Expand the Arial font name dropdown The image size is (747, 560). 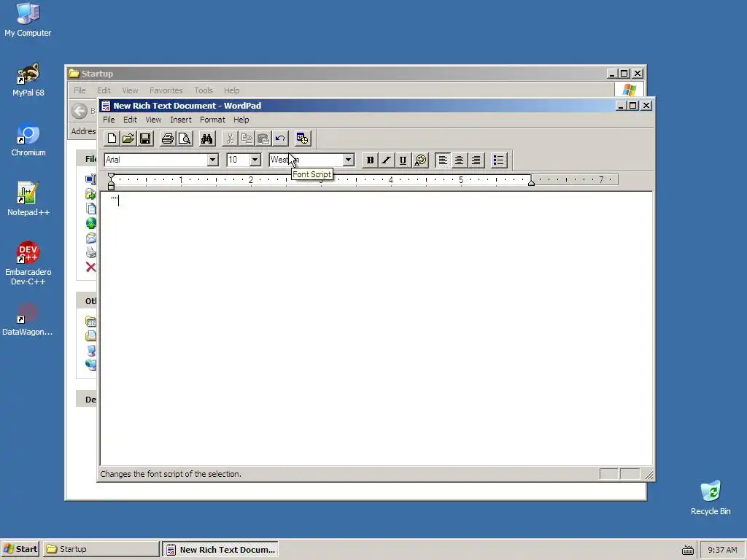click(213, 160)
